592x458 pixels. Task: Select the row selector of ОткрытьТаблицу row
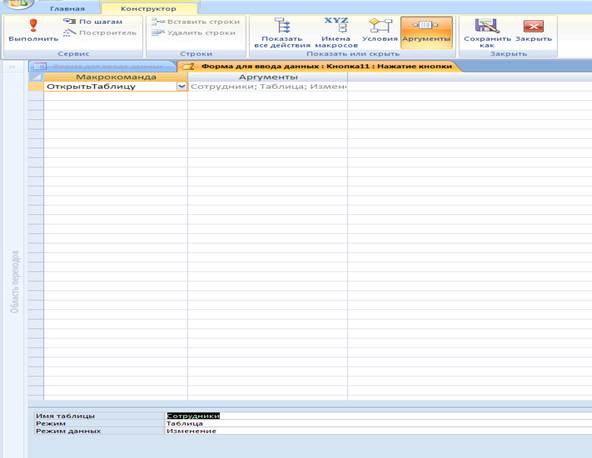point(36,86)
